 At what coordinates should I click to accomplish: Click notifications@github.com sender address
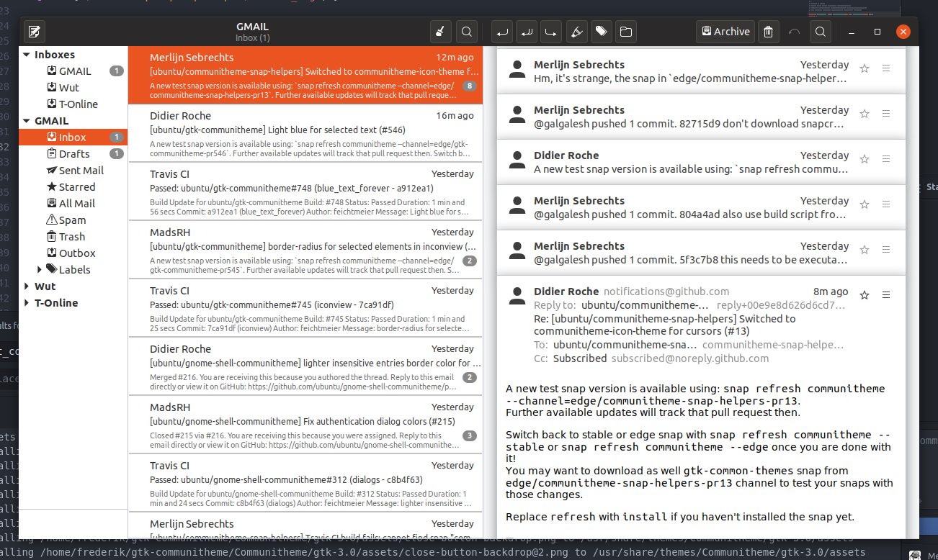coord(666,292)
